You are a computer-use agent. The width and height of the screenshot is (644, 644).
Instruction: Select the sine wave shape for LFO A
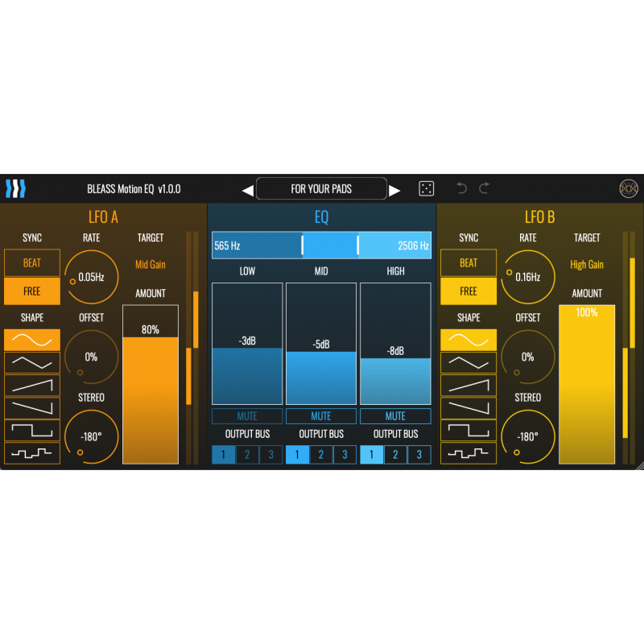tap(31, 340)
